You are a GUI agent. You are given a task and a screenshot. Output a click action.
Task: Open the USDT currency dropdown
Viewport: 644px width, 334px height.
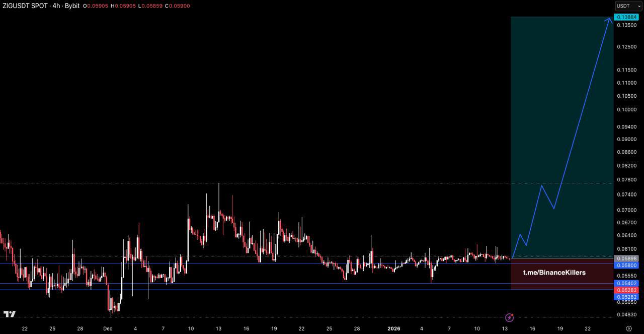(628, 6)
